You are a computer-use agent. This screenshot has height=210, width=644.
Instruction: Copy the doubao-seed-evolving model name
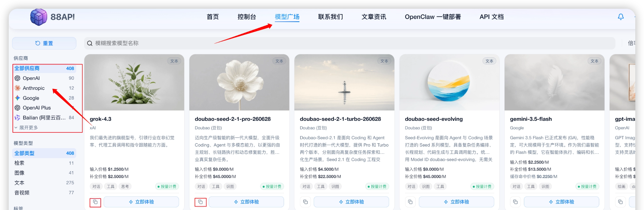pyautogui.click(x=410, y=202)
